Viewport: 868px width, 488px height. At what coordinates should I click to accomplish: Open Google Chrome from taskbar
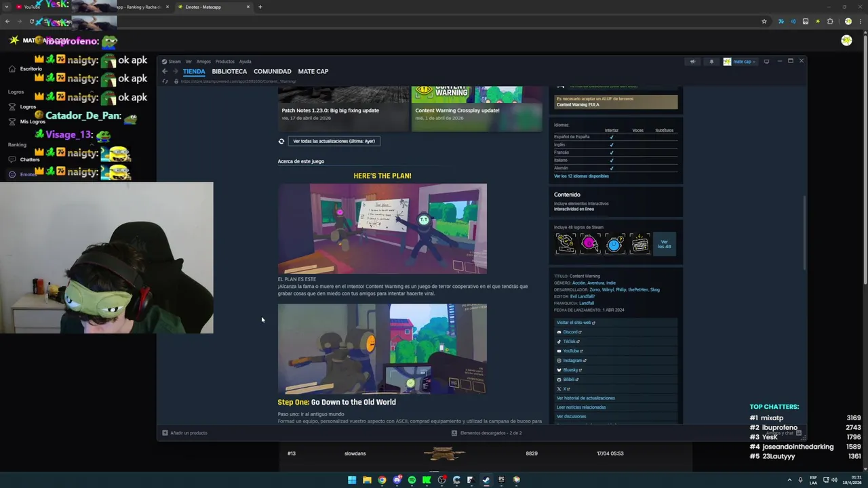point(382,480)
